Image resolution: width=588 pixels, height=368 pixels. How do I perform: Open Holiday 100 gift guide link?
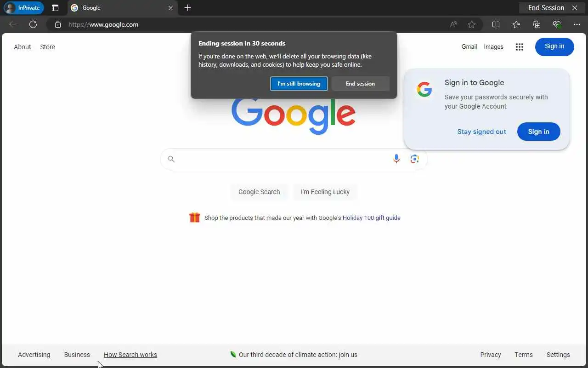click(x=371, y=218)
